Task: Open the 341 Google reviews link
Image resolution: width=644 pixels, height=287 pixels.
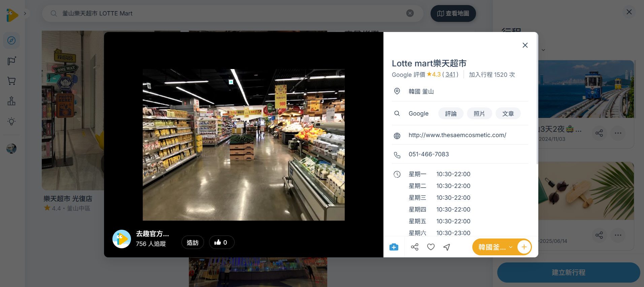Action: pos(450,74)
